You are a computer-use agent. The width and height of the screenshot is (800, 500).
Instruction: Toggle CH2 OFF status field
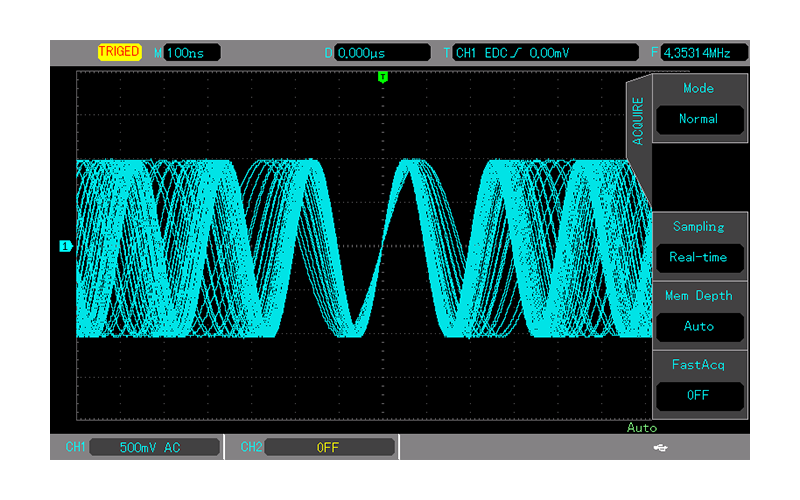point(328,447)
